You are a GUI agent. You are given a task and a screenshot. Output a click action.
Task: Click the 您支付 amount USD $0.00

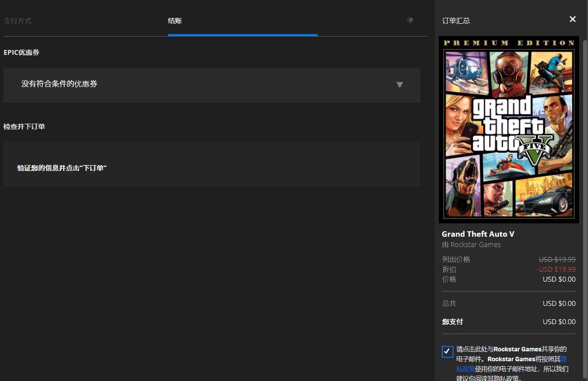point(559,322)
